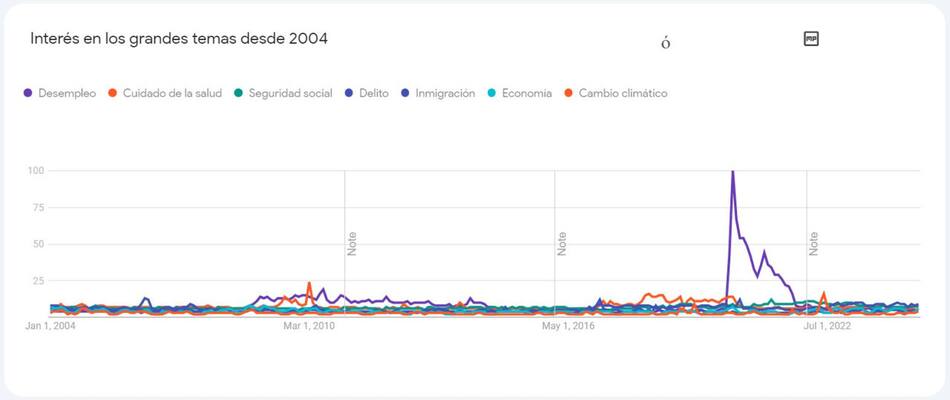Open the Note marker near Jul 2022
The height and width of the screenshot is (400, 950).
814,243
